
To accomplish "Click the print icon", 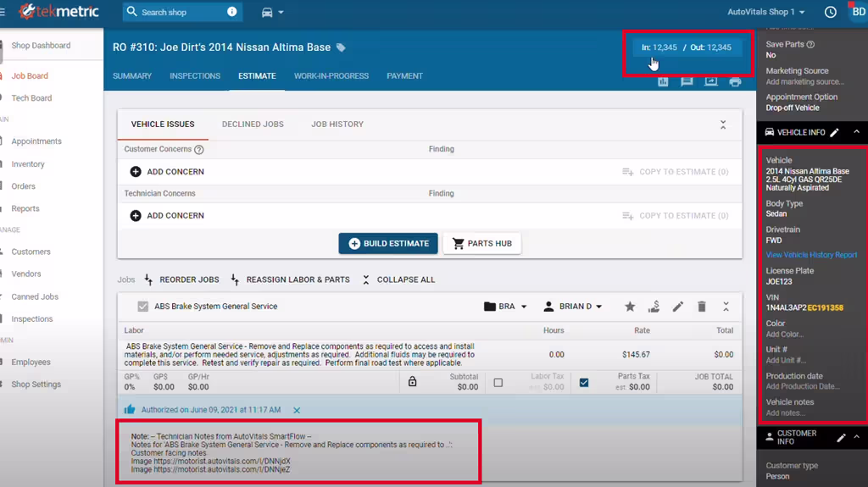I will 735,82.
